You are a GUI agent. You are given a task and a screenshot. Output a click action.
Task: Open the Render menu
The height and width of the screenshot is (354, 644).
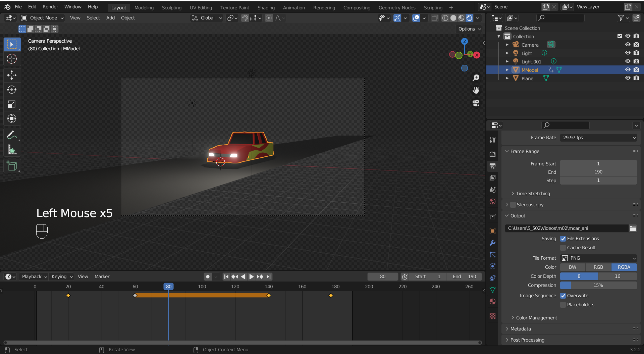pyautogui.click(x=50, y=7)
